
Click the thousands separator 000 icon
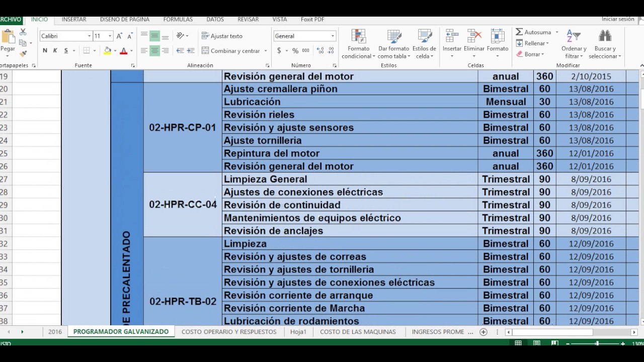(x=306, y=51)
